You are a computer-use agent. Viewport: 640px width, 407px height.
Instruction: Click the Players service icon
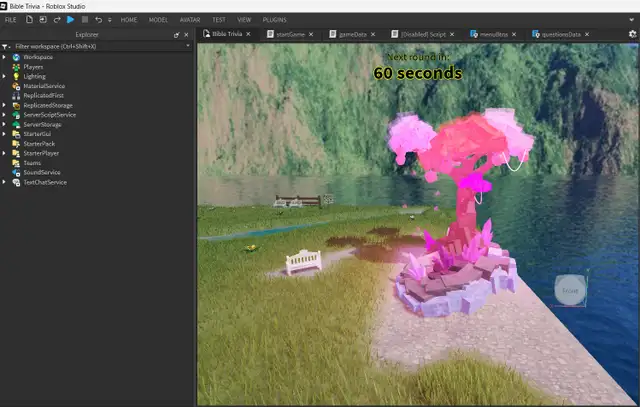(16, 67)
